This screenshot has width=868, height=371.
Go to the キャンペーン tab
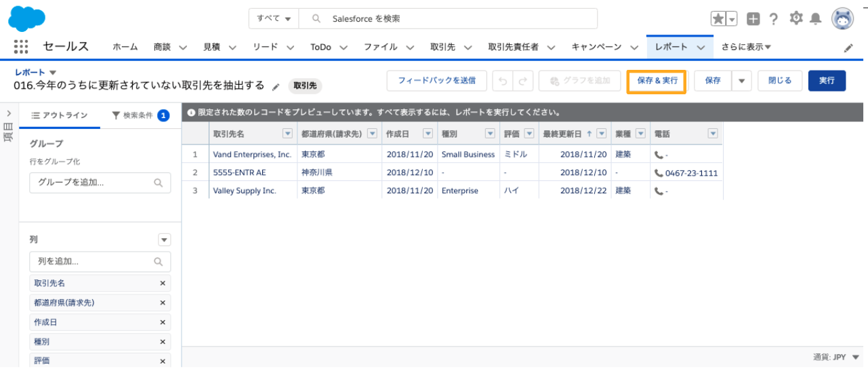596,47
